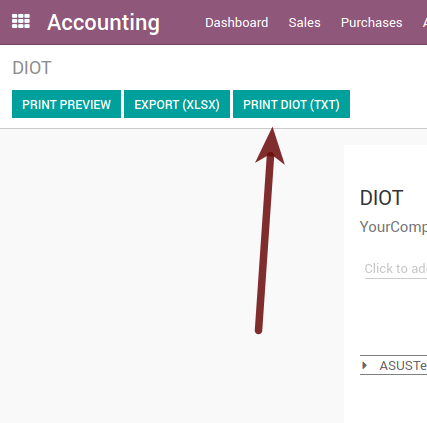Click the large DIOT report heading
The height and width of the screenshot is (423, 427).
click(381, 198)
